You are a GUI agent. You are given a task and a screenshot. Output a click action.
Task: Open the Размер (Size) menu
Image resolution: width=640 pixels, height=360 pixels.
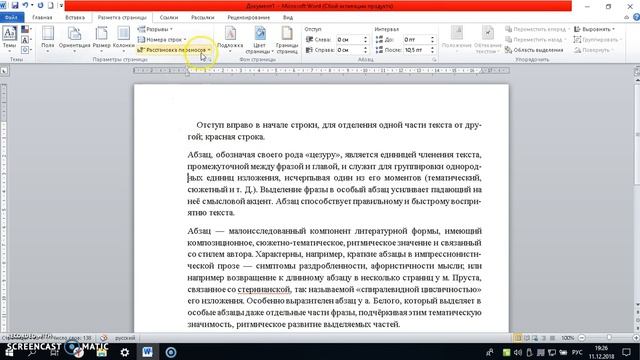101,39
